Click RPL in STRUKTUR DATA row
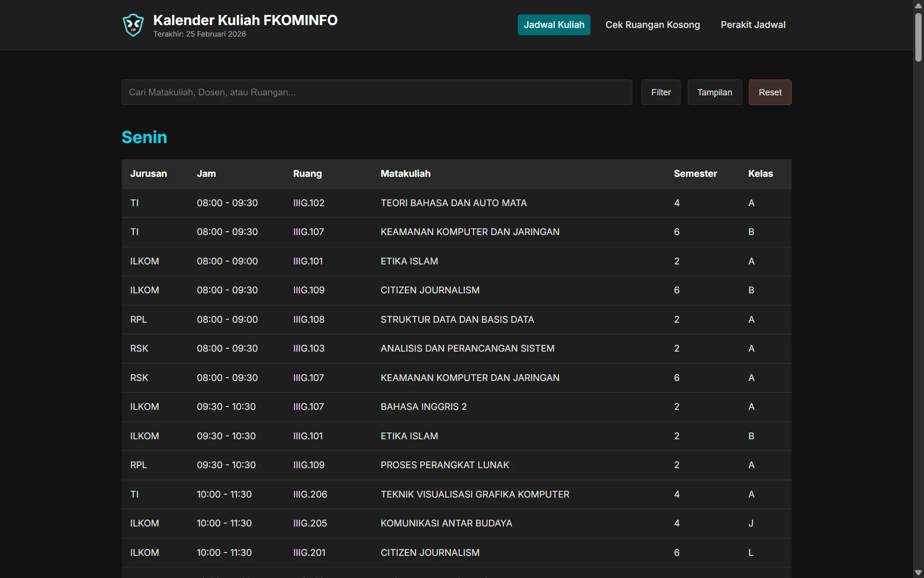The image size is (924, 578). point(138,319)
